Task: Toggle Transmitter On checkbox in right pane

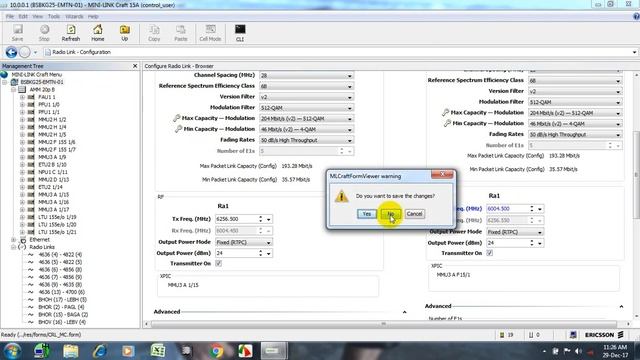Action: click(x=489, y=253)
